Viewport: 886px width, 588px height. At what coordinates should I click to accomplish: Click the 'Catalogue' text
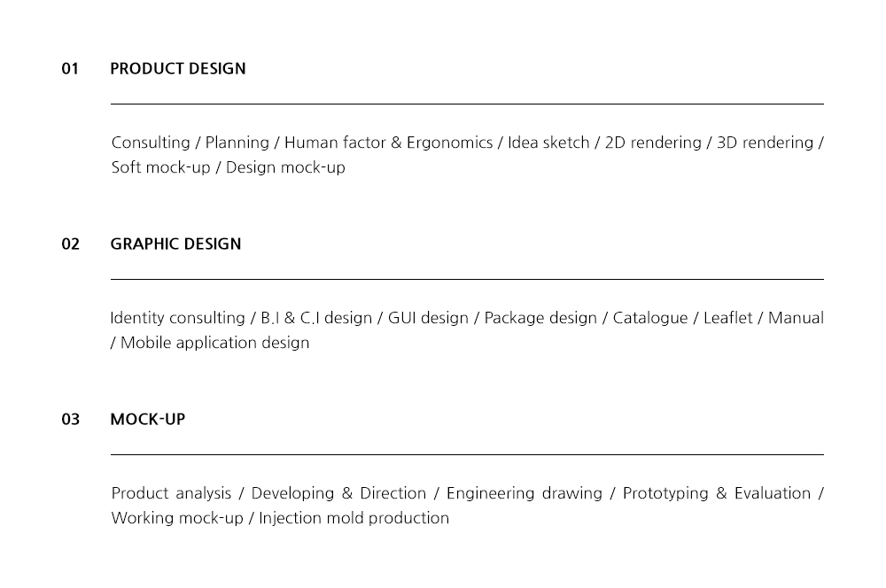[x=650, y=318]
